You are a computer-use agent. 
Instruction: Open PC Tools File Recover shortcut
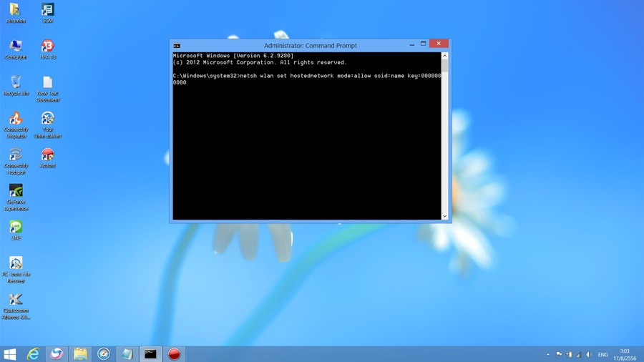pyautogui.click(x=16, y=270)
